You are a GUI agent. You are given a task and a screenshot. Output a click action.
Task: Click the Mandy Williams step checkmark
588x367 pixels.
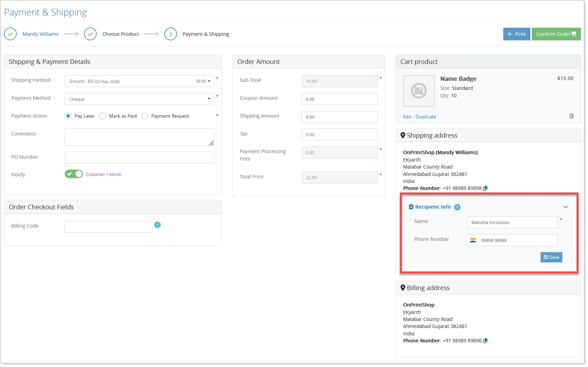(11, 34)
